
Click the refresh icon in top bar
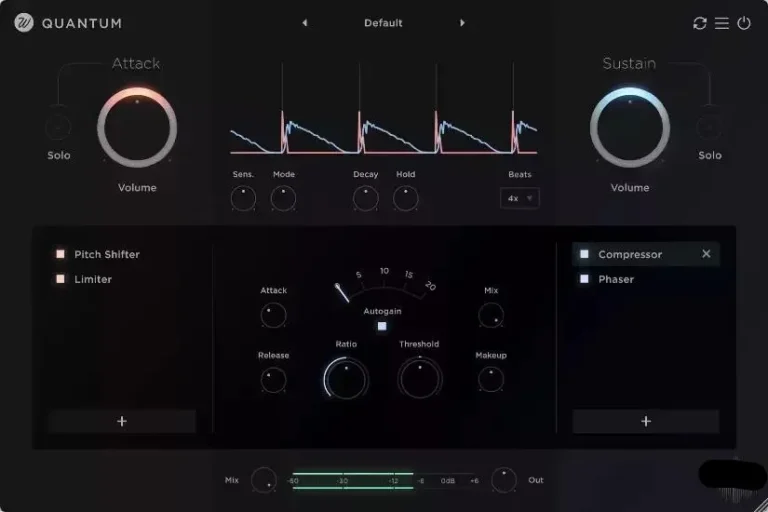tap(699, 23)
